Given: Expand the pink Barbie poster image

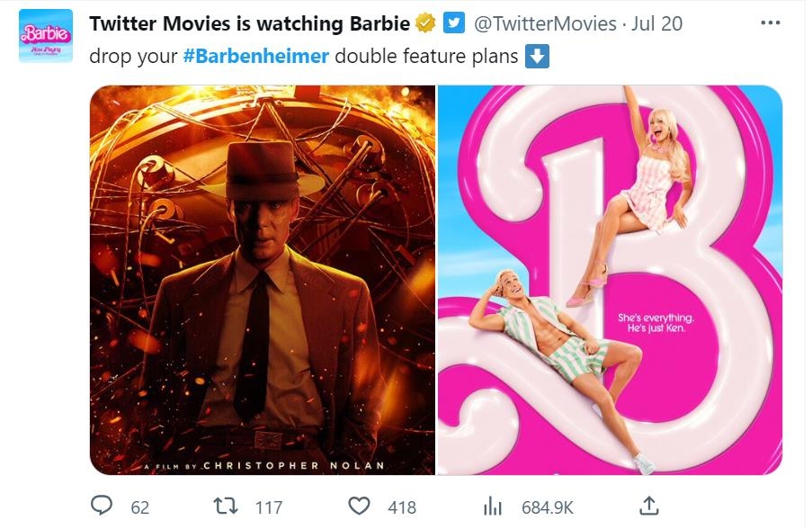Looking at the screenshot, I should coord(610,280).
